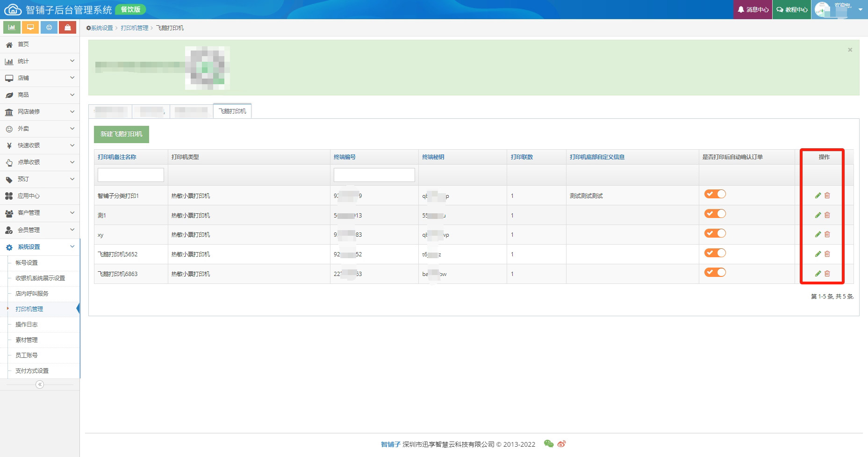Click the pencil icon for 飞鹅打印机5652

point(818,254)
